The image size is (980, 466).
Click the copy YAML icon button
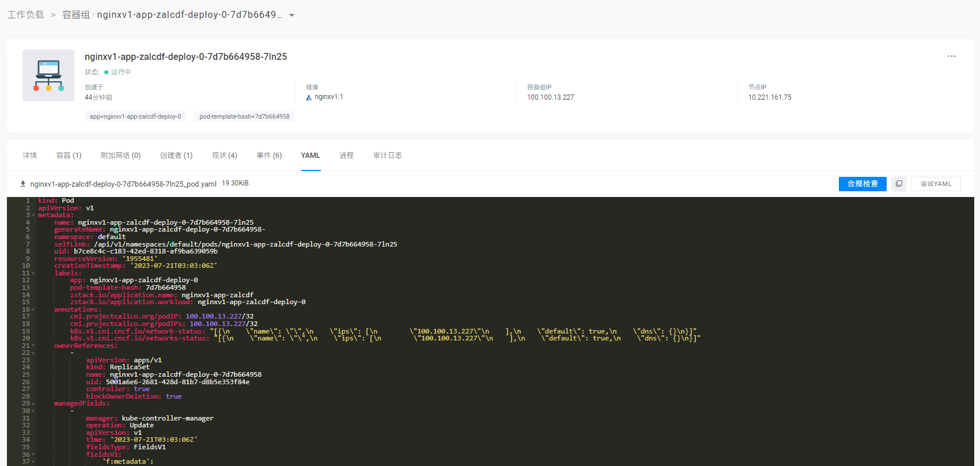coord(899,184)
